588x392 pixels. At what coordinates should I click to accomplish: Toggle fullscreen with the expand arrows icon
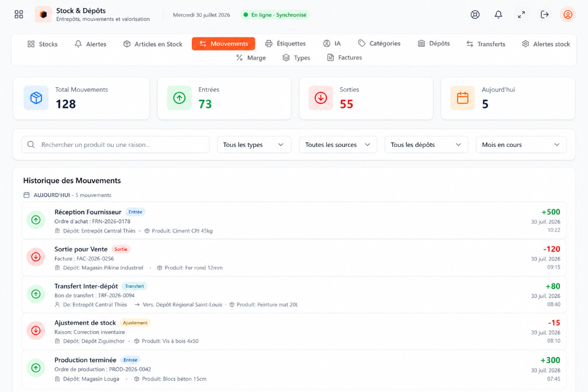[521, 14]
